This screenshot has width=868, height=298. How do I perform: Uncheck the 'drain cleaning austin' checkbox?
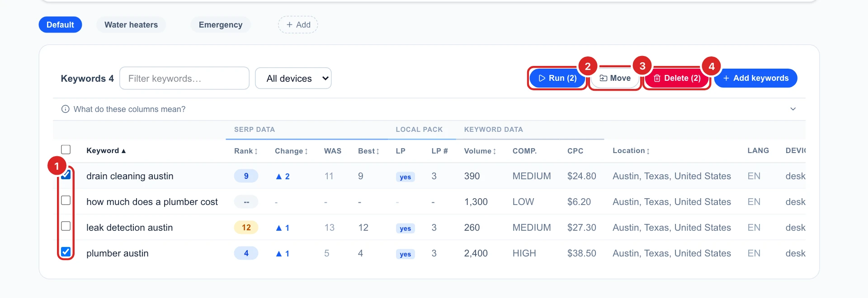click(66, 175)
